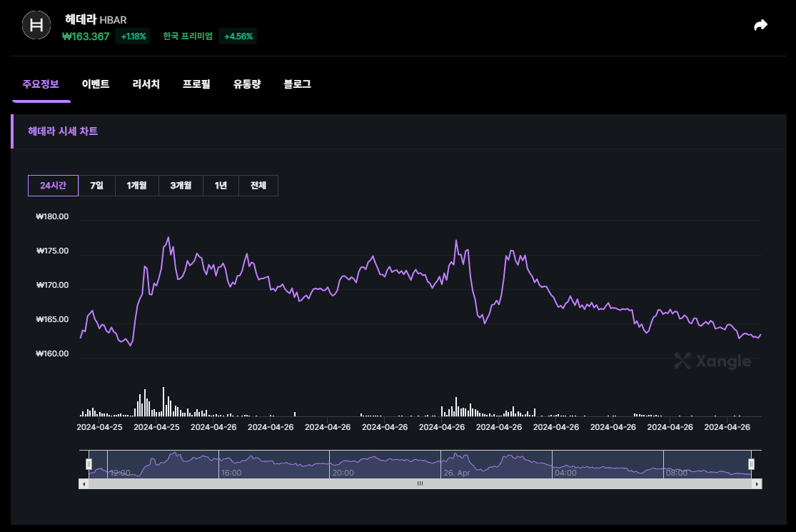The image size is (796, 532).
Task: Select the 1개월 chart range
Action: 137,185
